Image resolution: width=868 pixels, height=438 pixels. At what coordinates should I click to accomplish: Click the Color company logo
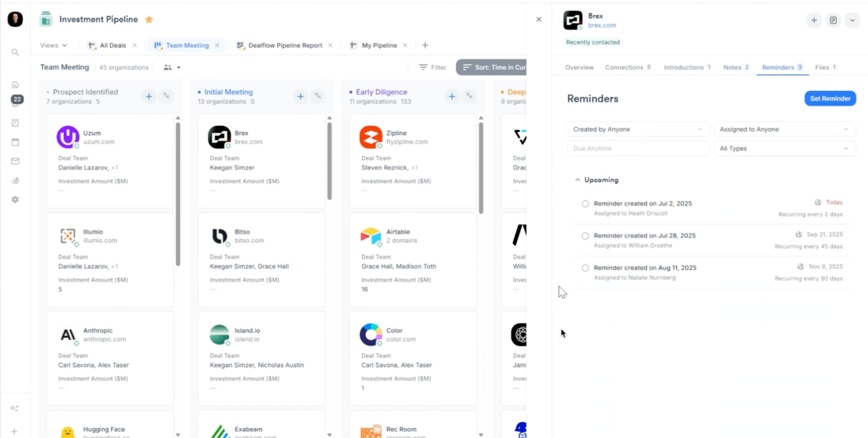click(x=371, y=334)
